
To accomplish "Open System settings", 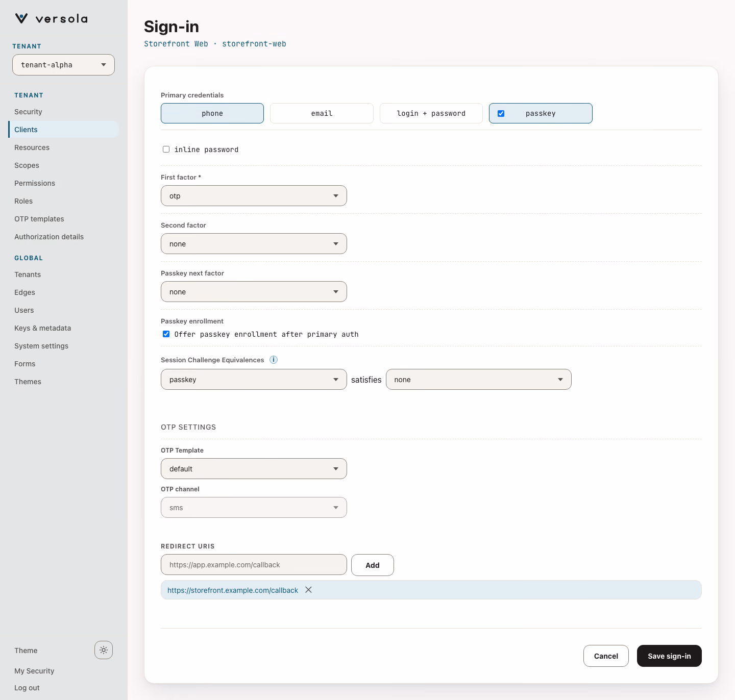I will [x=63, y=346].
